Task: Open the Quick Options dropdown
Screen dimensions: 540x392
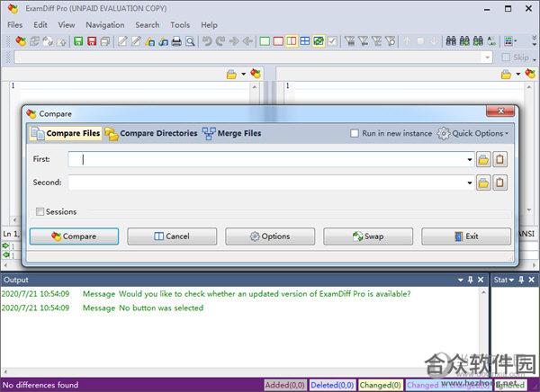Action: point(472,133)
